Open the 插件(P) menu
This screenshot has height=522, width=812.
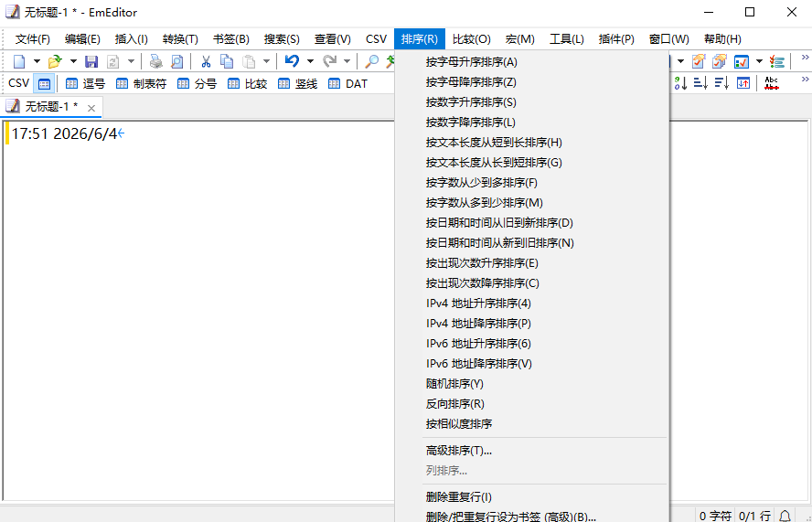click(x=616, y=39)
